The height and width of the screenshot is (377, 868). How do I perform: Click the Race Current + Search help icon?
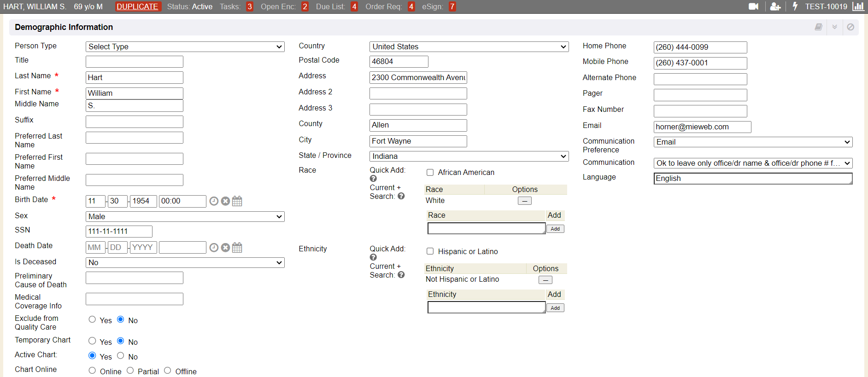[x=401, y=196]
